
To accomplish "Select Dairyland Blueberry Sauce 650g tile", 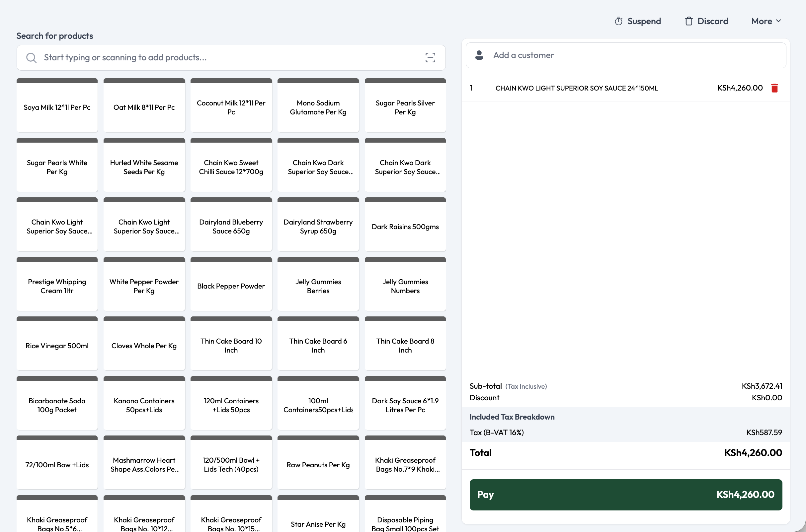I will (x=231, y=224).
